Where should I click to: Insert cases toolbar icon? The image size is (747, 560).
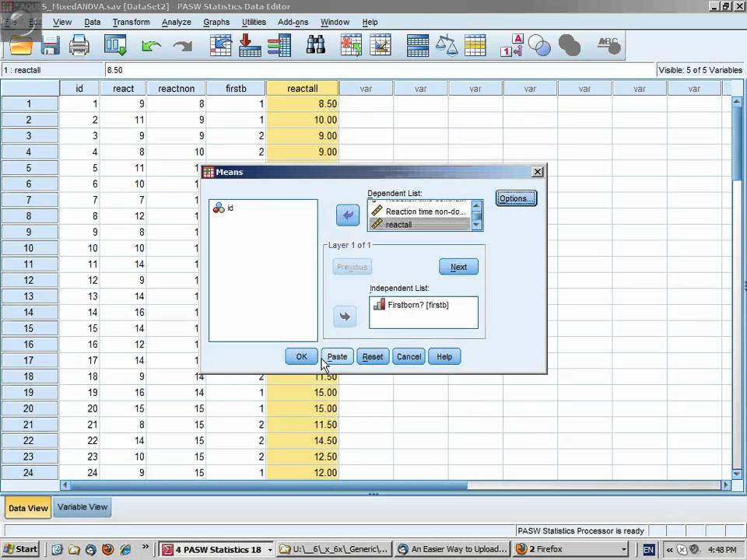click(x=351, y=46)
